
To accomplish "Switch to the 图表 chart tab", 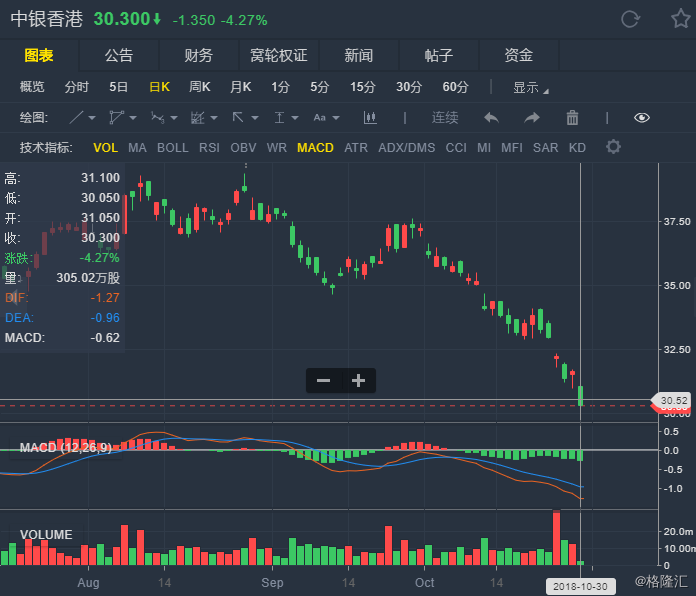I will pos(39,55).
